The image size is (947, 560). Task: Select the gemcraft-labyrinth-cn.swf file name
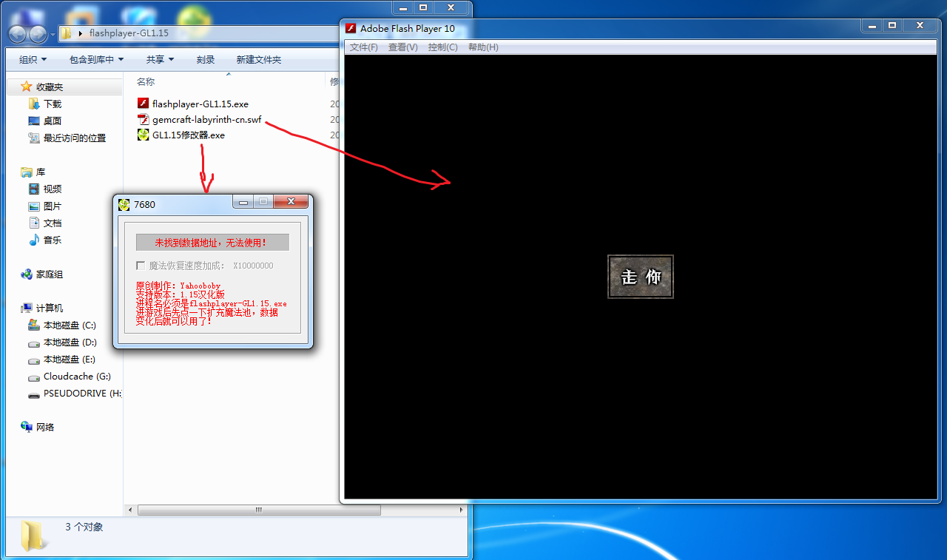point(207,119)
